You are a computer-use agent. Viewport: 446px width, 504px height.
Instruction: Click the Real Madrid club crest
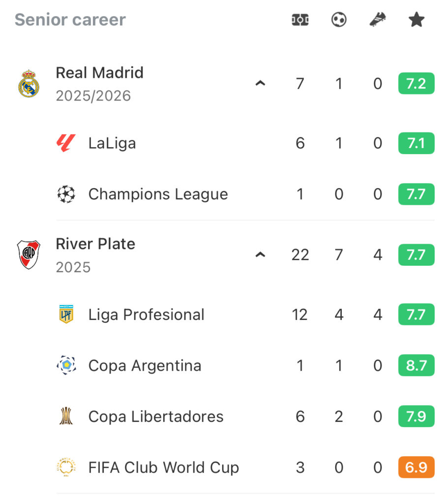[x=29, y=84]
